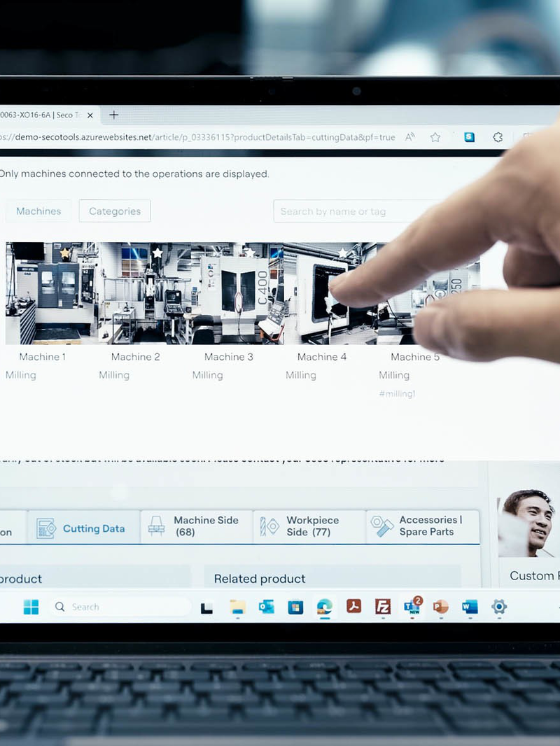Open FileZilla from the taskbar
This screenshot has height=746, width=560.
pos(383,607)
